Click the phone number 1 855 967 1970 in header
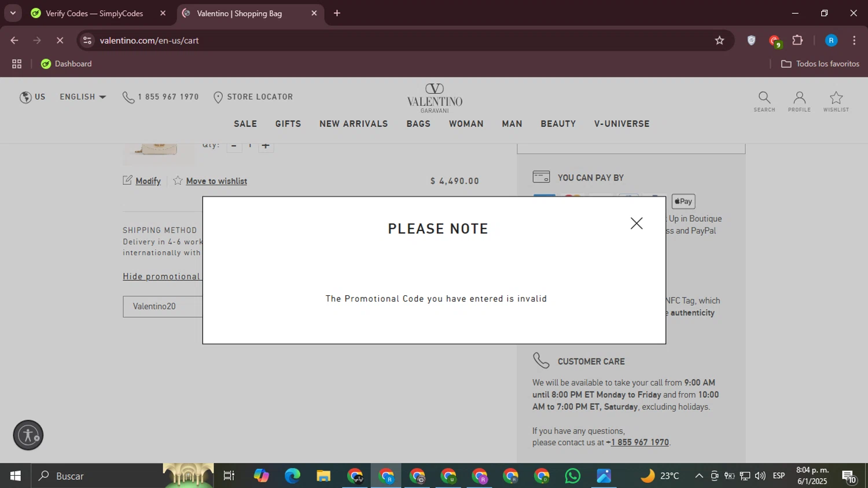 click(161, 97)
